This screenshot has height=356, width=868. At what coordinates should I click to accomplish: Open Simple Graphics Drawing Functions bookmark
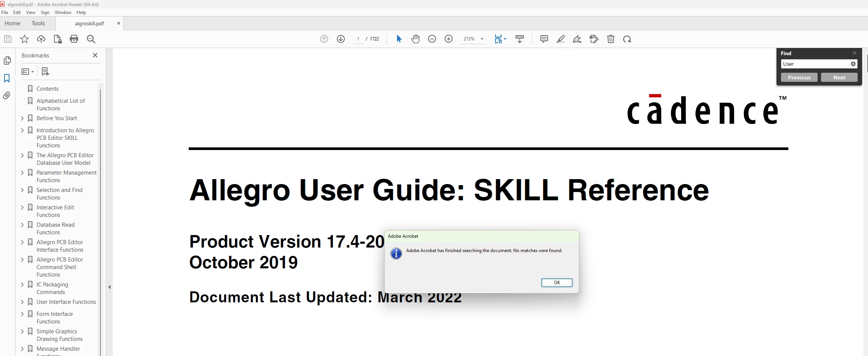[59, 335]
